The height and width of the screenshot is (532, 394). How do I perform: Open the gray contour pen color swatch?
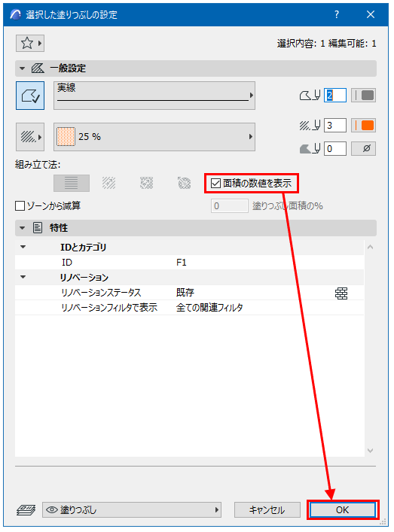click(363, 96)
